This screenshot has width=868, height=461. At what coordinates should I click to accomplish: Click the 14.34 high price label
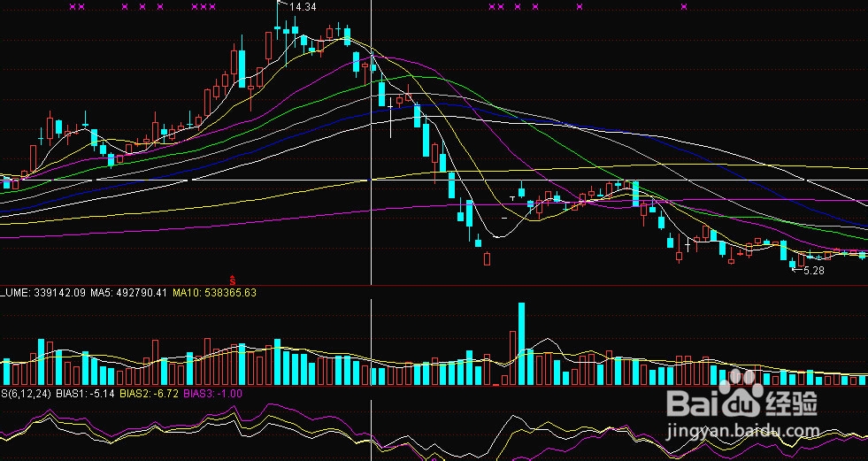(303, 7)
